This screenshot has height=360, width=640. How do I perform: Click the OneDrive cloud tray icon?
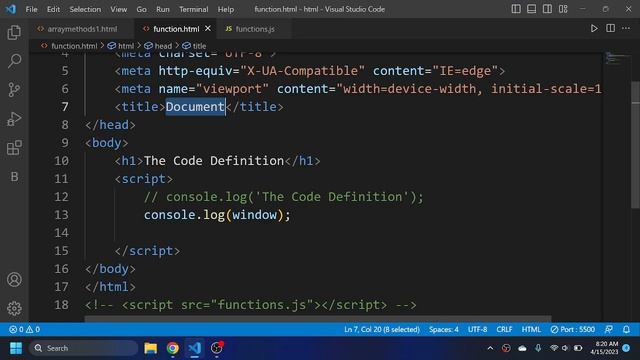pyautogui.click(x=522, y=348)
